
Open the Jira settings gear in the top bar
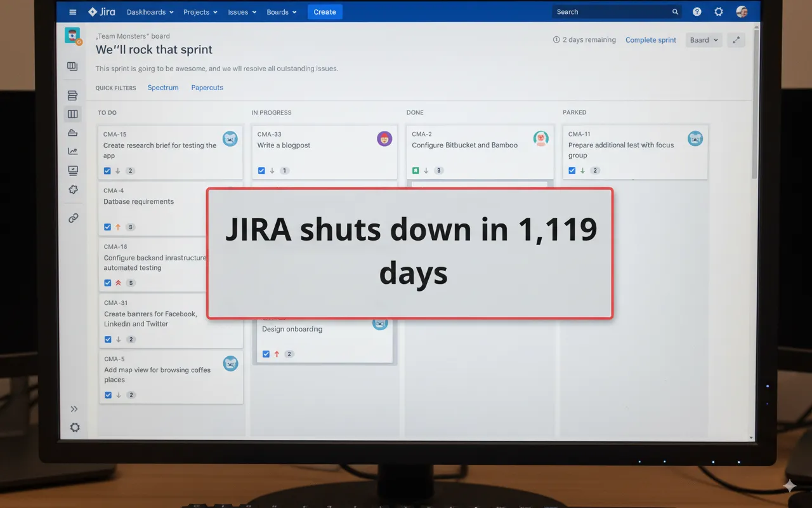(719, 11)
